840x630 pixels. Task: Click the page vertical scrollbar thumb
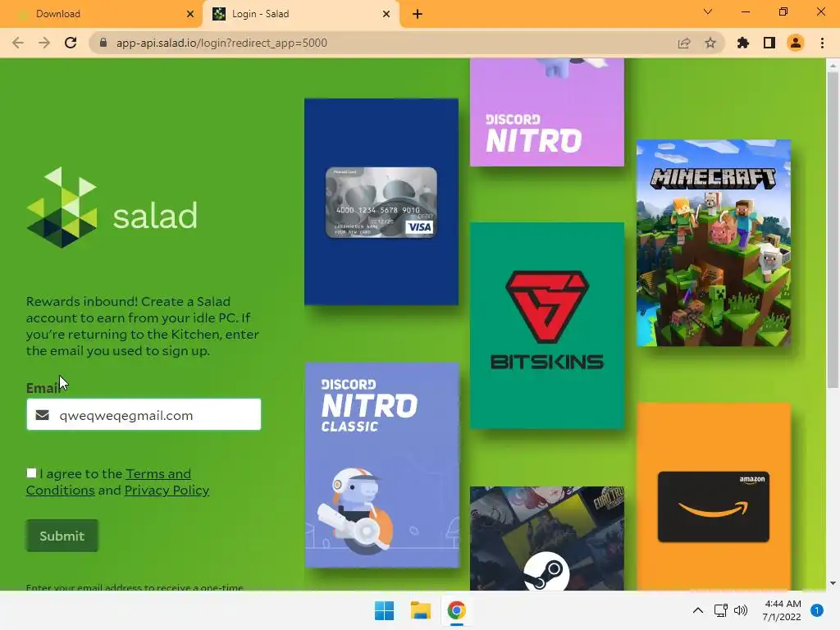click(833, 230)
